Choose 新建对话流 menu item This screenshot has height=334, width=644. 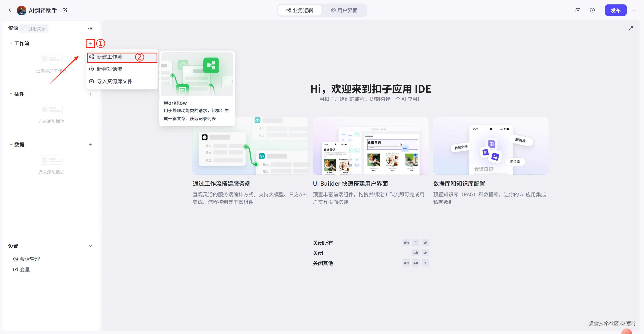pos(109,69)
